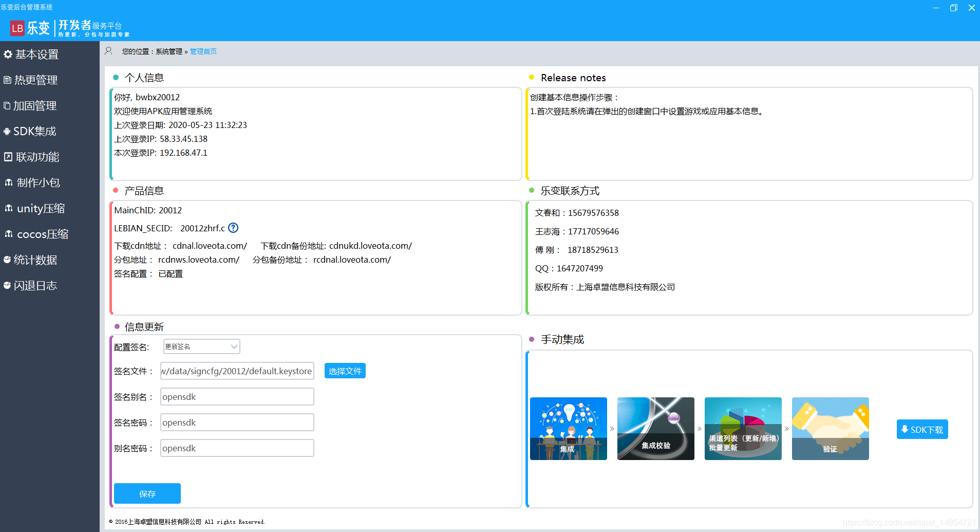Click the user avatar icon in breadcrumb bar
980x532 pixels.
(x=108, y=51)
